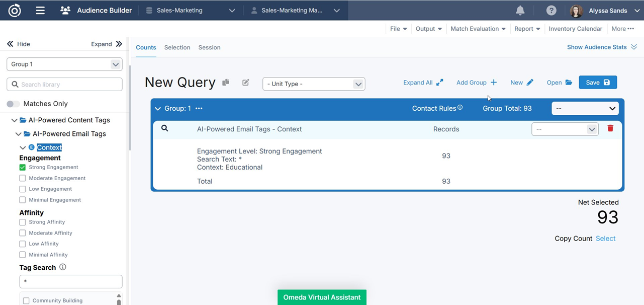Check the Moderate Affinity checkbox

[x=23, y=233]
